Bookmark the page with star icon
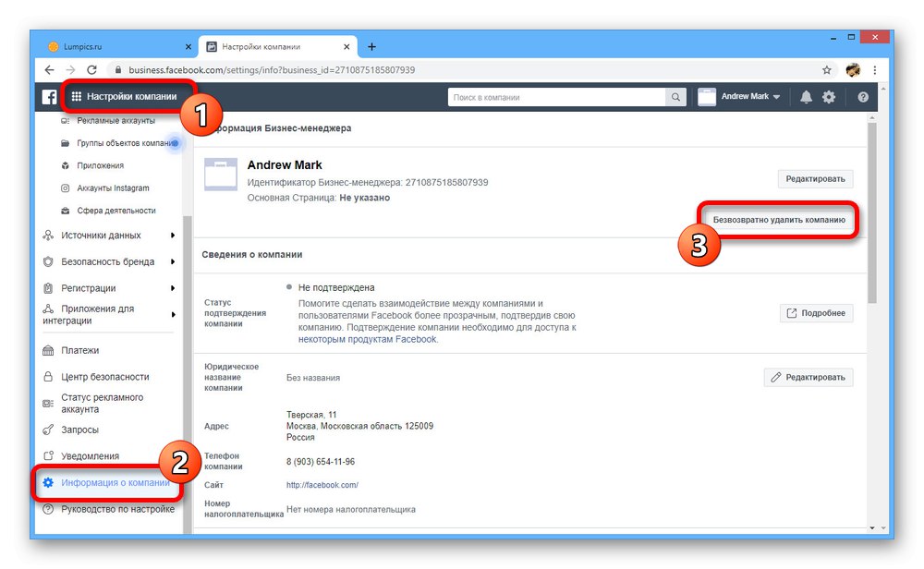 click(827, 70)
